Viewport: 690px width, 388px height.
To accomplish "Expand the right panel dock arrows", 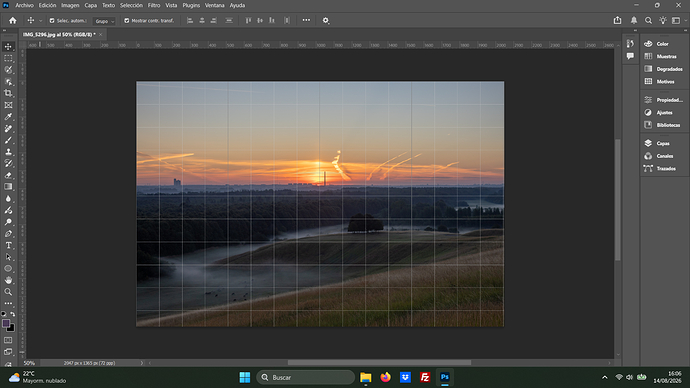I will tap(686, 30).
